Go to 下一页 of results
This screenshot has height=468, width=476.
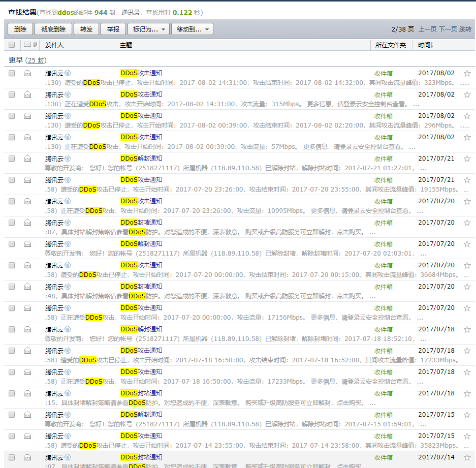point(448,29)
